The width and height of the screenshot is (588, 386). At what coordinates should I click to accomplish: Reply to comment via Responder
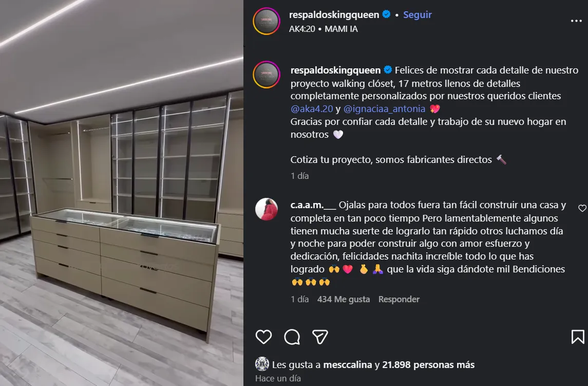point(399,299)
